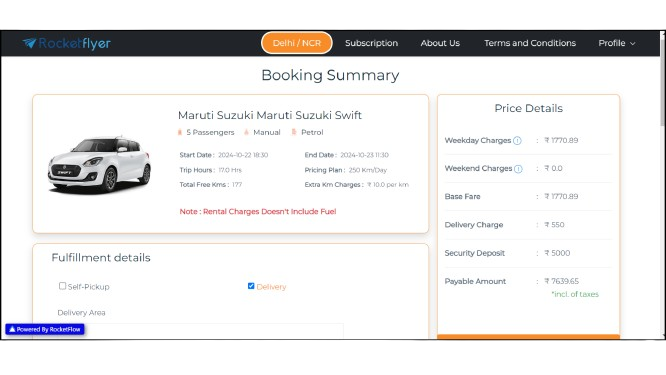Viewport: 666px width, 375px height.
Task: Click the Extra Km Charges value
Action: [388, 185]
